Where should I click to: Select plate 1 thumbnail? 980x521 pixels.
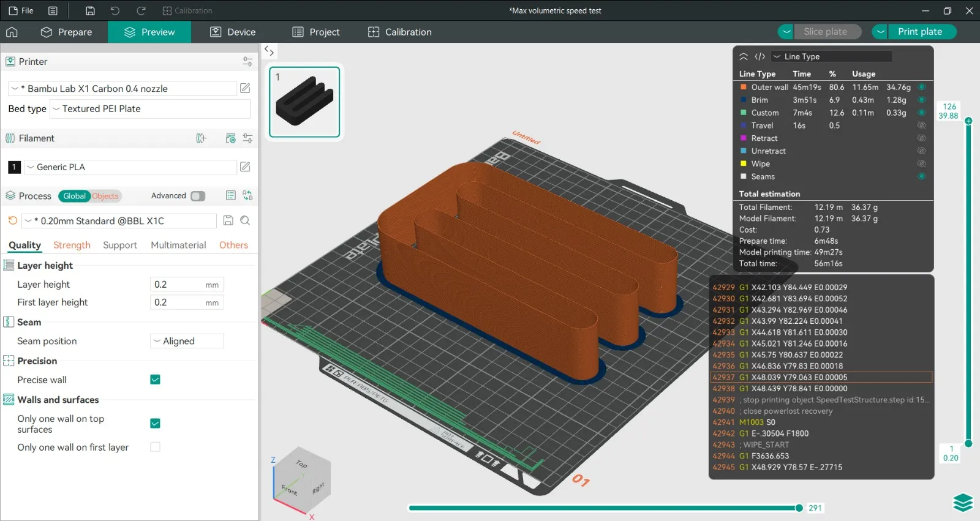(304, 102)
